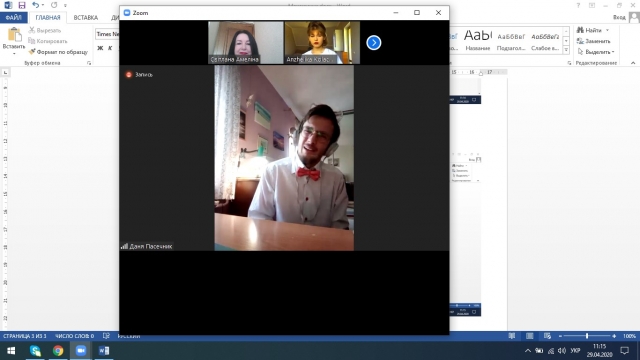This screenshot has width=640, height=360.
Task: Open the Windows Start menu
Action: [11, 351]
